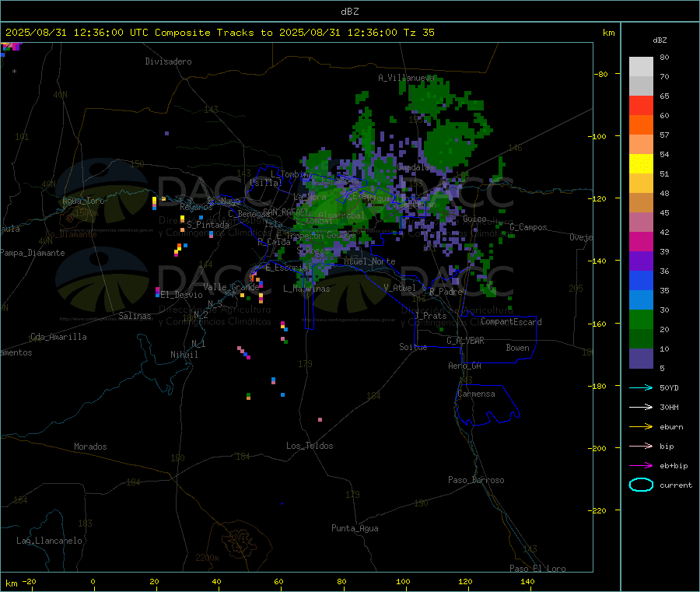Select the bright green 20-30 dBZ swatch

641,319
